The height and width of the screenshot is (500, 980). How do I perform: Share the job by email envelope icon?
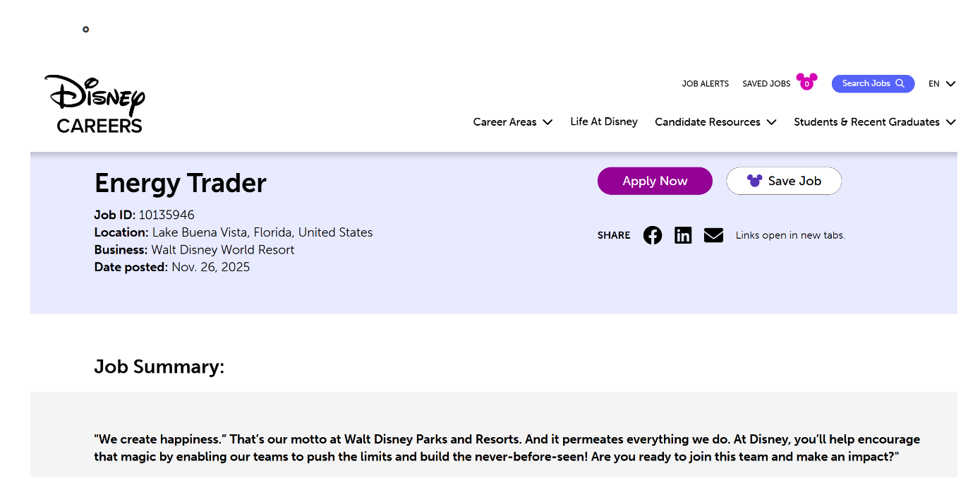pos(713,235)
